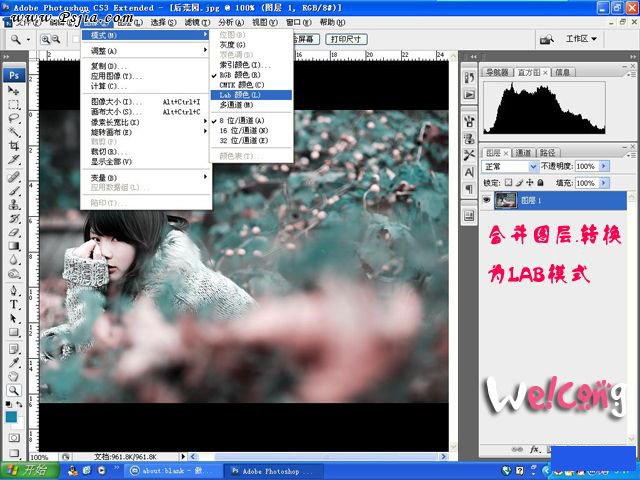The width and height of the screenshot is (640, 480).
Task: Click the 打印尺寸 button
Action: tap(346, 39)
